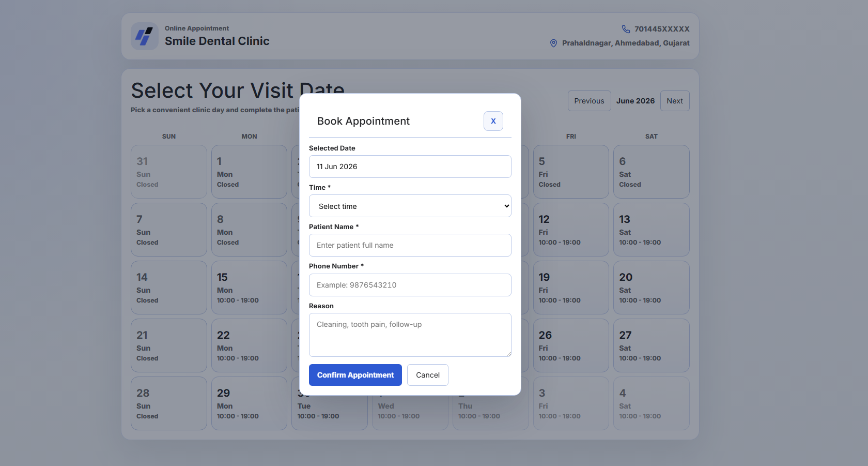
Task: Select the 22 Mon date card
Action: pos(249,345)
